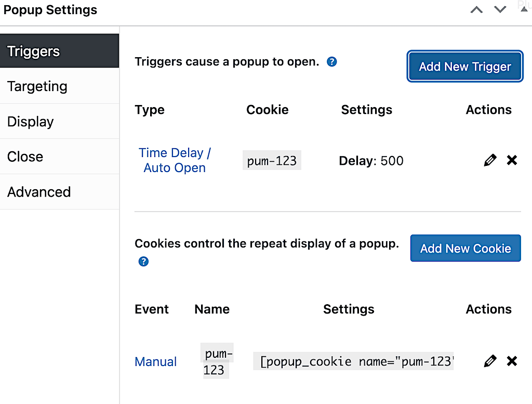Open the Advanced tab
The height and width of the screenshot is (404, 532).
click(59, 192)
